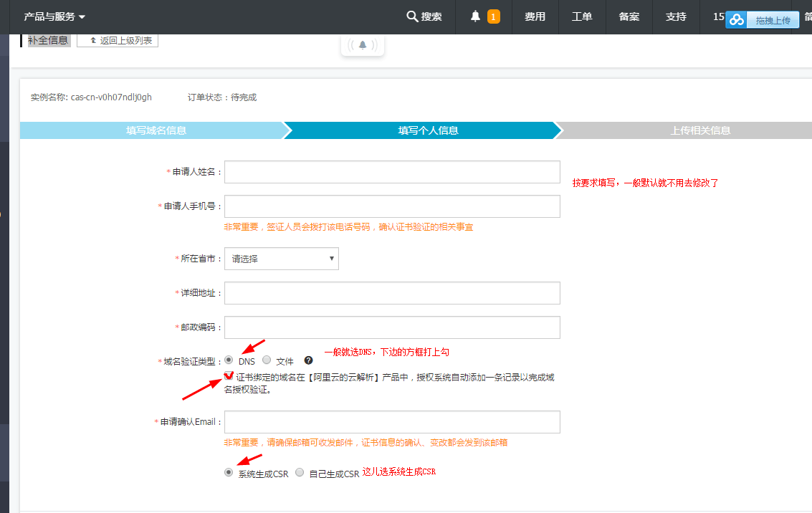The image size is (812, 513).
Task: Open notifications bell in top bar
Action: [475, 16]
